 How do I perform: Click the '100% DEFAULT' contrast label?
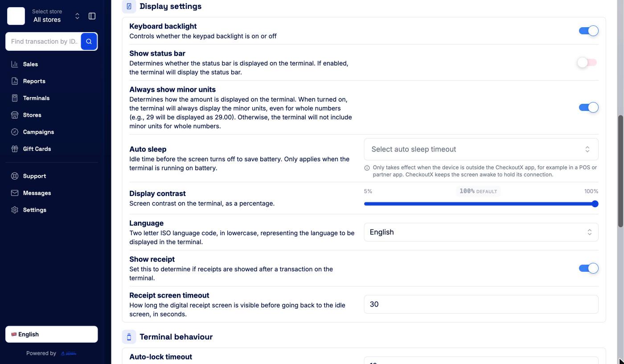pos(478,191)
